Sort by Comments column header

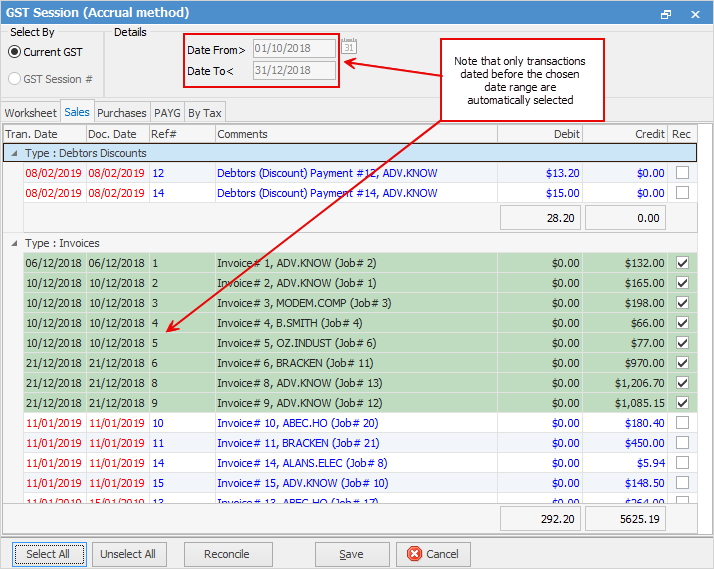356,134
